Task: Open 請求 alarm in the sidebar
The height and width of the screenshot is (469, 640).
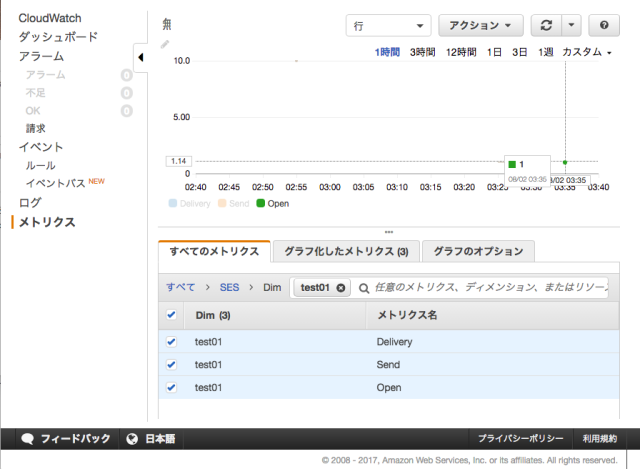Action: click(36, 129)
